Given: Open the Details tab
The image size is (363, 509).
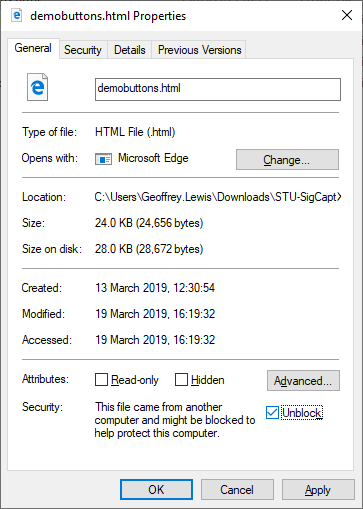Looking at the screenshot, I should pyautogui.click(x=130, y=50).
